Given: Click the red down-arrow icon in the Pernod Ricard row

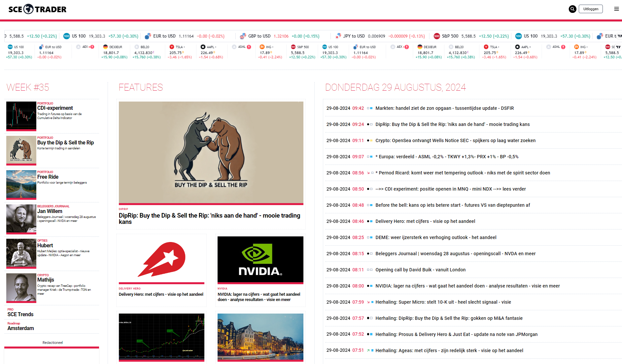Looking at the screenshot, I should coord(368,173).
